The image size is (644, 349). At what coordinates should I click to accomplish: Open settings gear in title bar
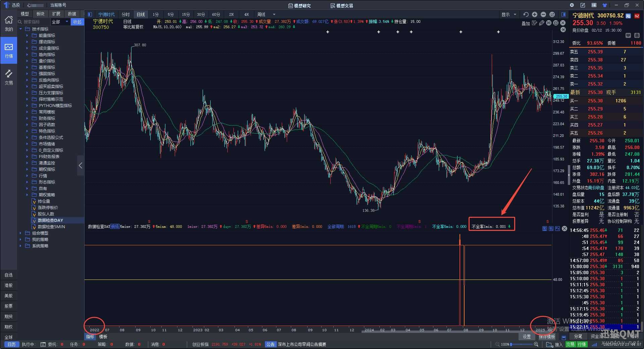tap(572, 5)
